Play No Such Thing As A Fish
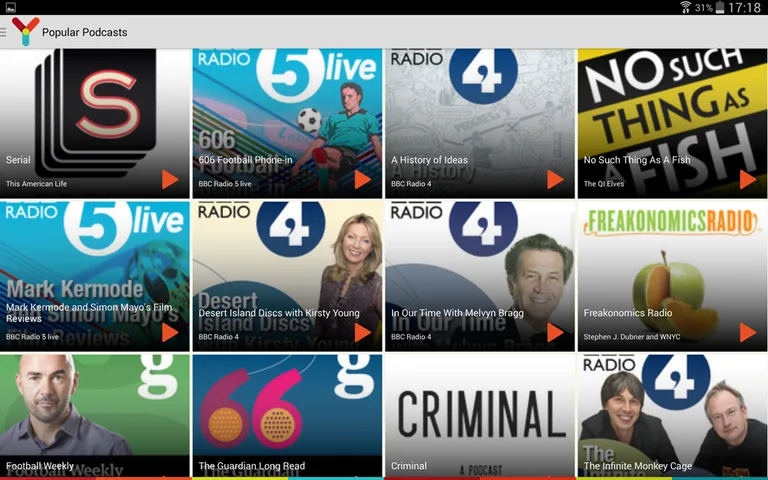The width and height of the screenshot is (768, 480). [747, 180]
